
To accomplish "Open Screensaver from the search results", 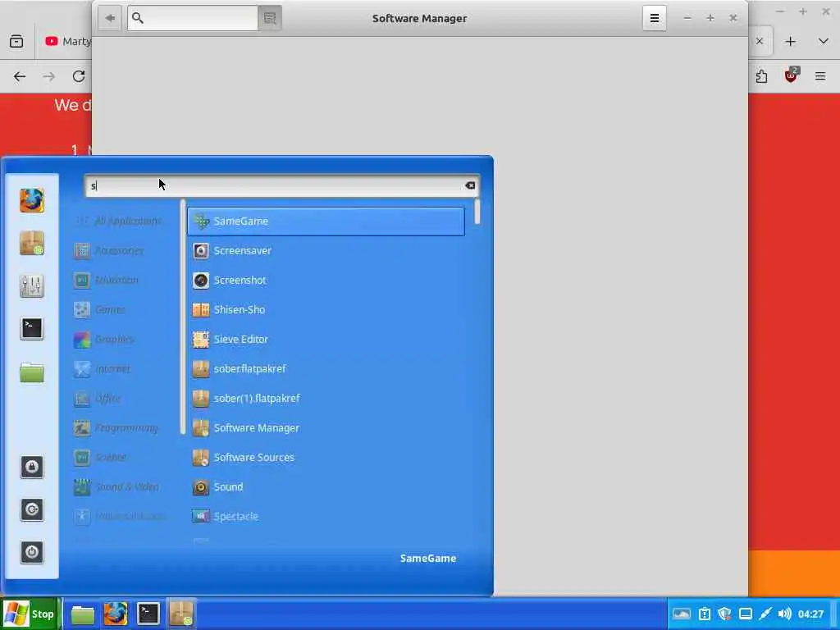I will 326,250.
